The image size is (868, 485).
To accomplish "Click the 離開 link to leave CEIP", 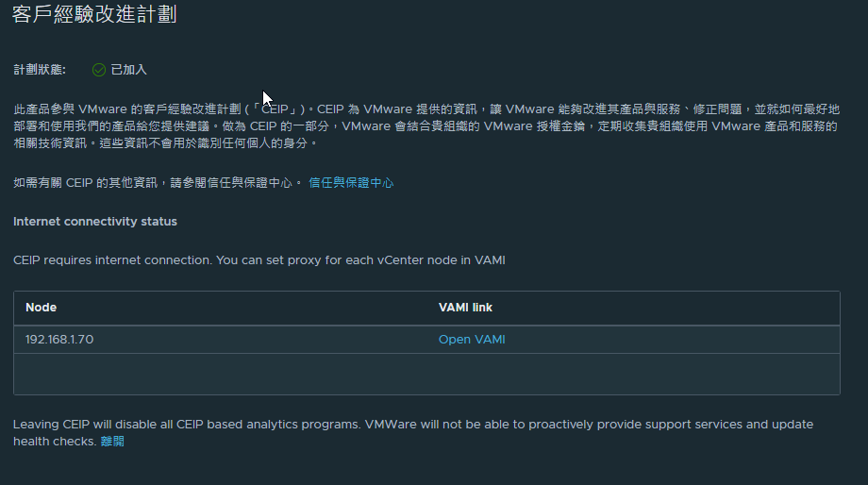I will (112, 442).
